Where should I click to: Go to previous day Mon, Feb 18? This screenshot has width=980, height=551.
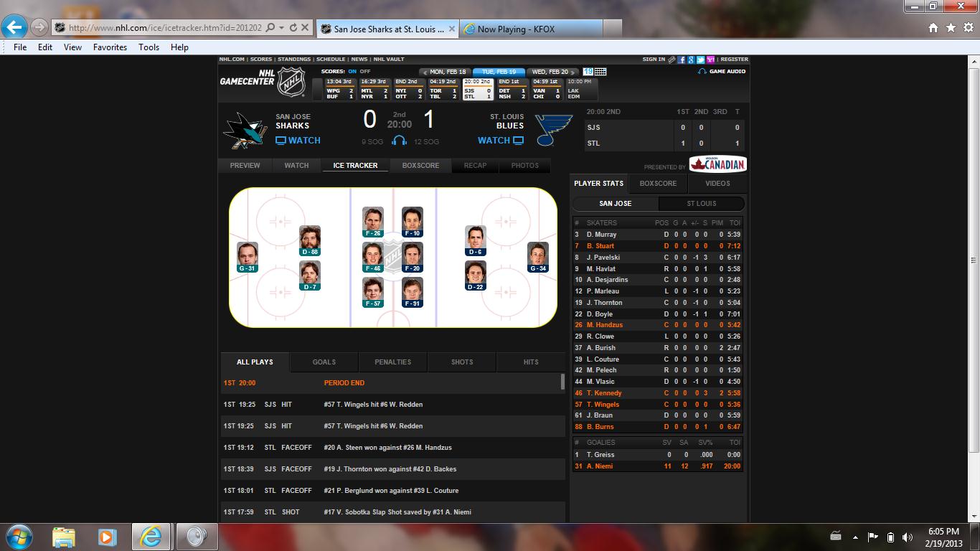(445, 72)
